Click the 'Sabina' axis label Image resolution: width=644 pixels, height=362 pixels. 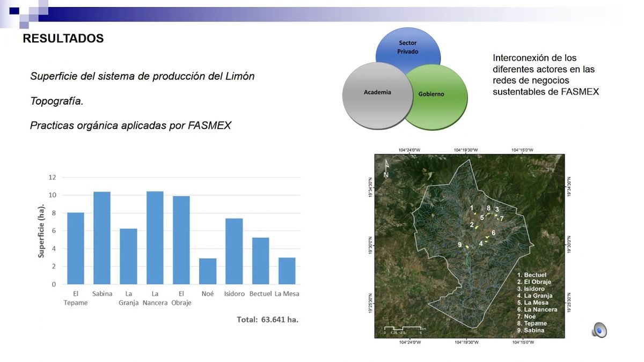(102, 294)
